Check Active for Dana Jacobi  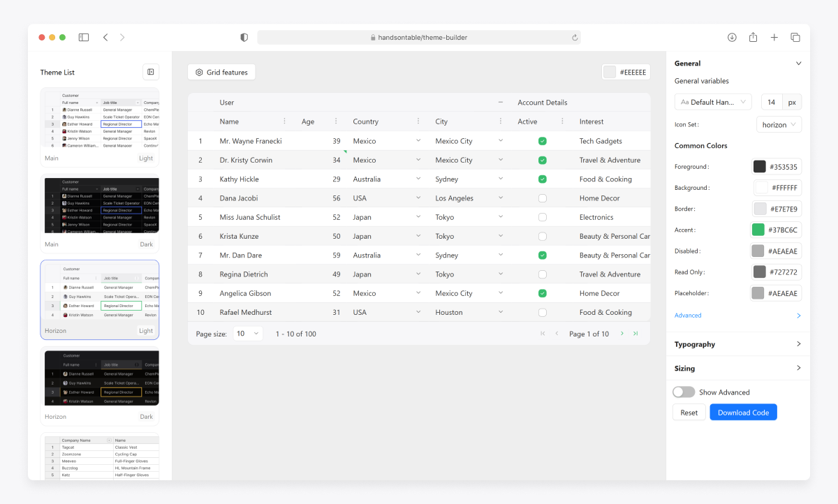pyautogui.click(x=543, y=198)
